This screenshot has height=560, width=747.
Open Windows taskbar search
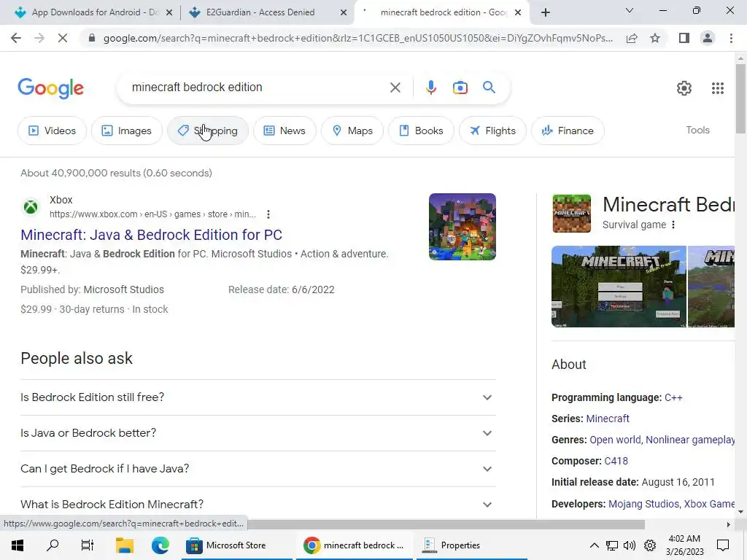(x=53, y=545)
